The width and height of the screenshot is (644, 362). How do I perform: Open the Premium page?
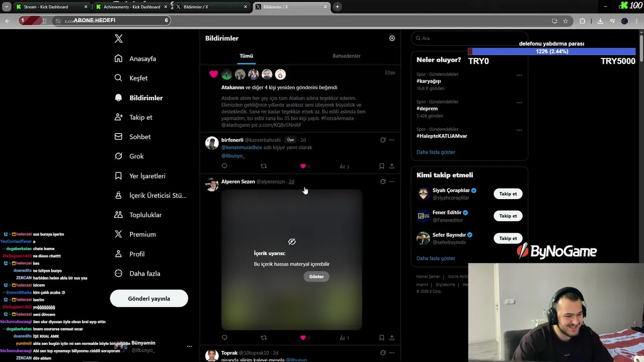click(135, 234)
